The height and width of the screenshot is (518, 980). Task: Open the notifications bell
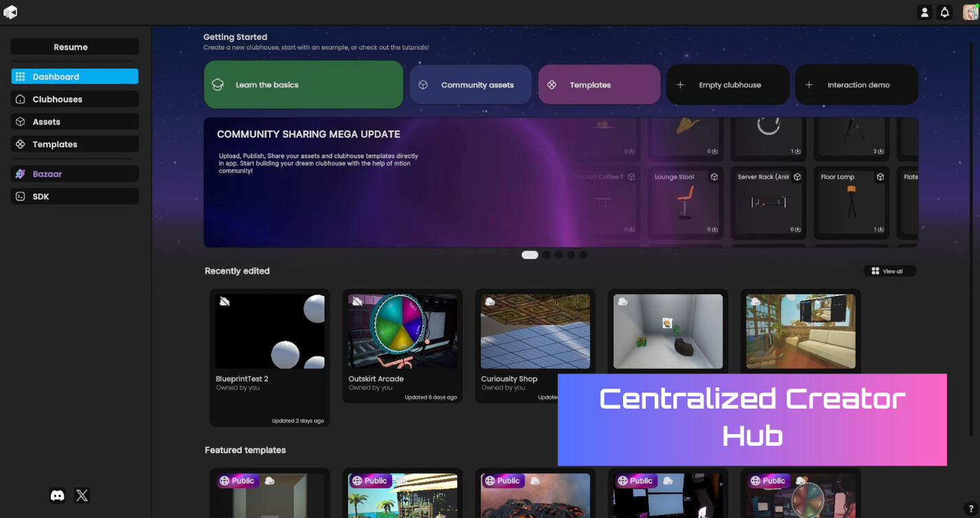[944, 12]
